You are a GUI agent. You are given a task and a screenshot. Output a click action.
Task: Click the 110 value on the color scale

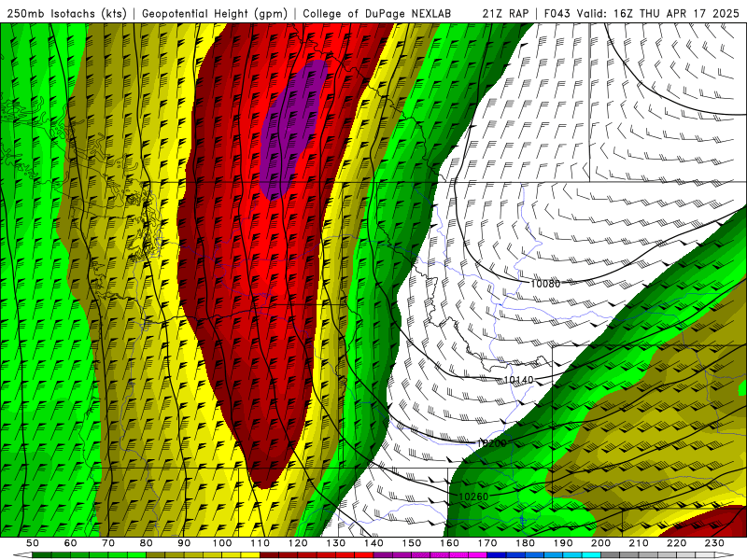tap(261, 543)
